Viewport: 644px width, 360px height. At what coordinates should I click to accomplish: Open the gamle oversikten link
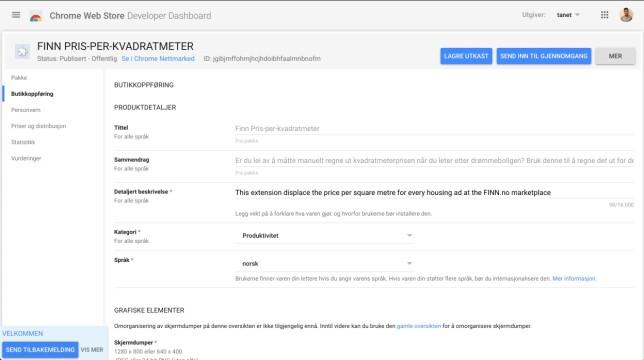(419, 326)
